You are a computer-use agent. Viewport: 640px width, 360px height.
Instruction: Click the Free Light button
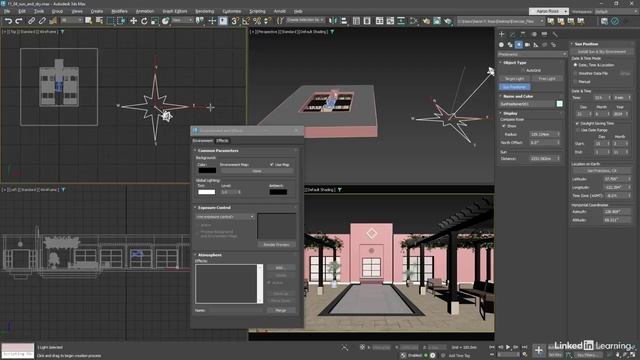click(547, 78)
